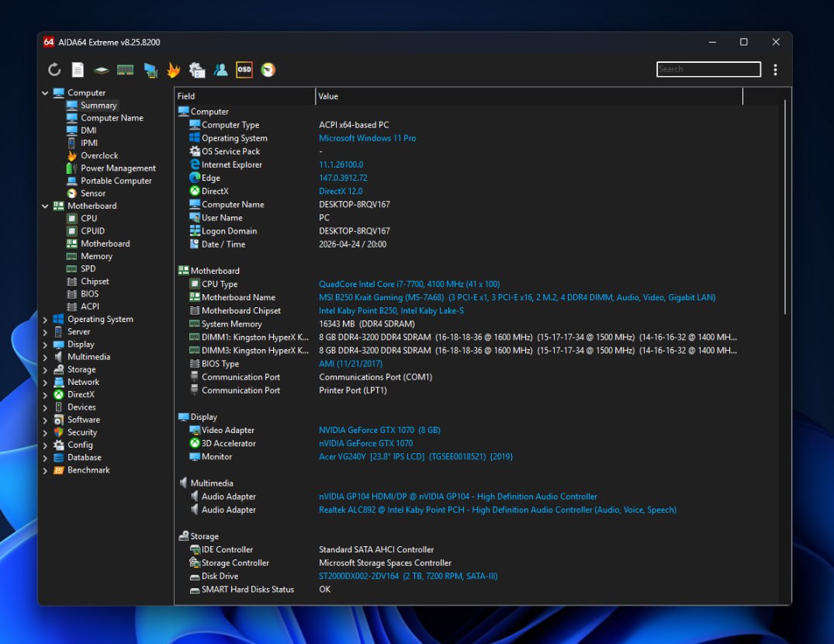This screenshot has height=644, width=834.
Task: Click the NVIDIA GeForce GTX 1070 (8 GB) link
Action: 379,430
